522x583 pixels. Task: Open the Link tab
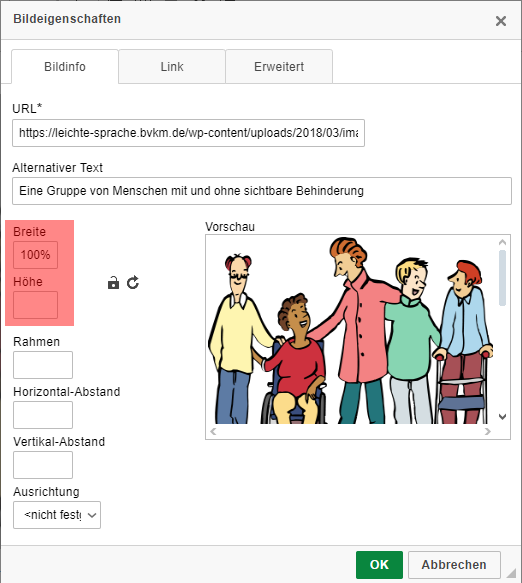(x=172, y=67)
